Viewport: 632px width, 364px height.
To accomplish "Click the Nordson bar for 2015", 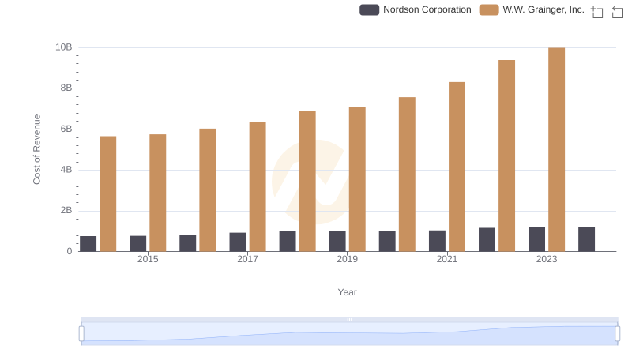I will pyautogui.click(x=137, y=244).
